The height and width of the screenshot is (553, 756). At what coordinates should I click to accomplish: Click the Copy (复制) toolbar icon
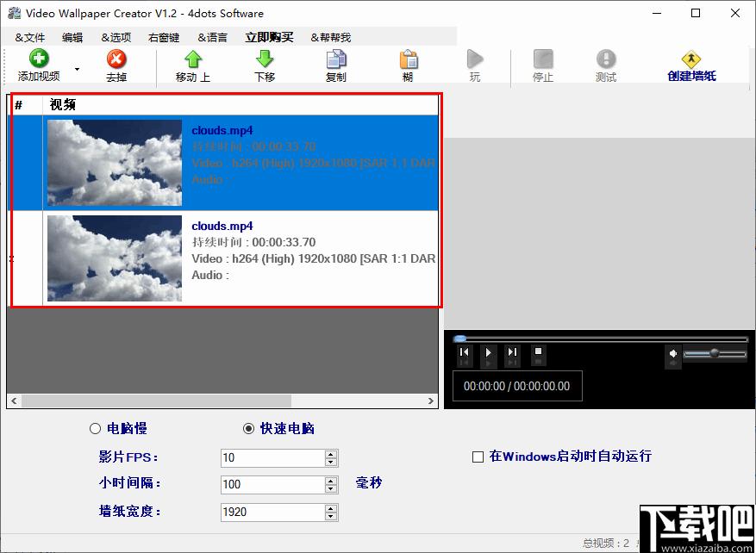point(336,59)
